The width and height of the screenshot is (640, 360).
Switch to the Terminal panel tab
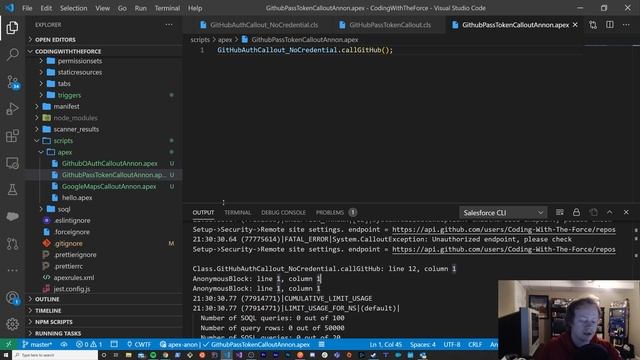click(237, 212)
